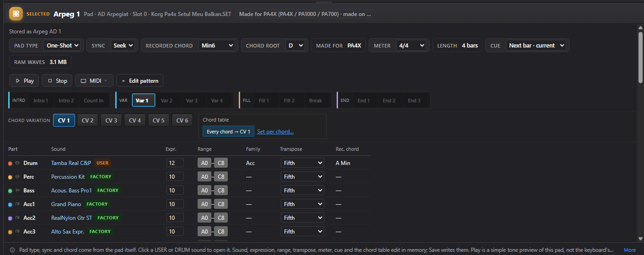Viewport: 644px width, 255px height.
Task: Stop the pad preview playback
Action: pos(57,81)
